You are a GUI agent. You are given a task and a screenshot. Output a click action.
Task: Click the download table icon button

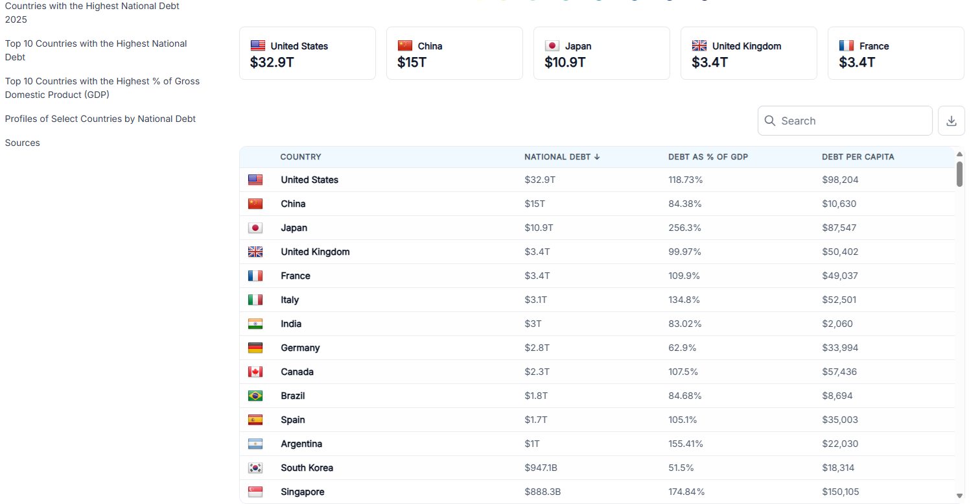(x=951, y=121)
